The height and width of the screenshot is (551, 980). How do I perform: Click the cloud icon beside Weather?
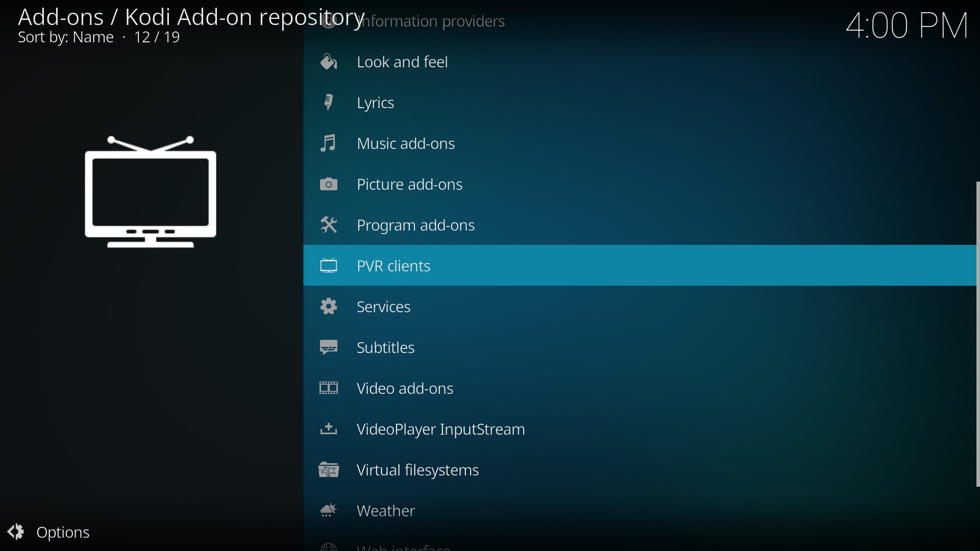[329, 511]
